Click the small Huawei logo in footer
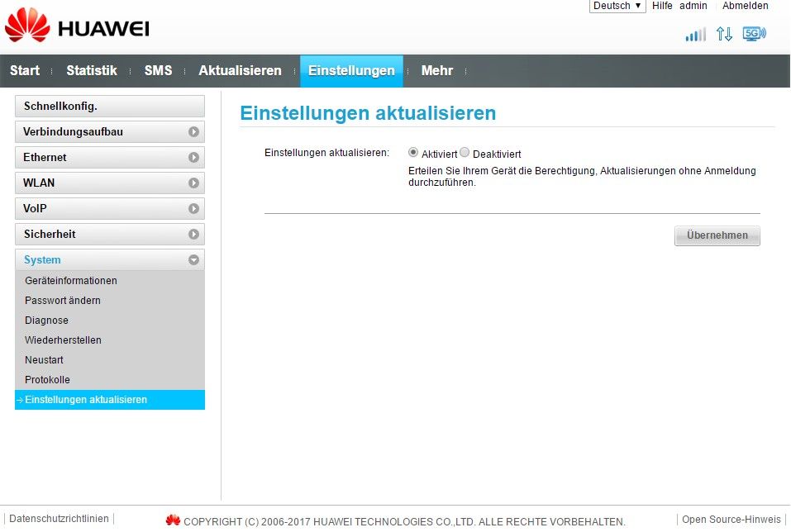This screenshot has height=532, width=791. 173,520
